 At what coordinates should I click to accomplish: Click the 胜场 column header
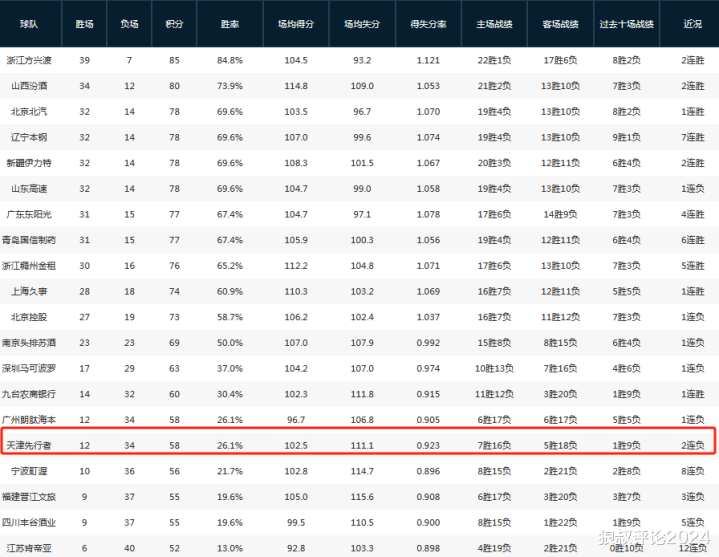coord(84,24)
